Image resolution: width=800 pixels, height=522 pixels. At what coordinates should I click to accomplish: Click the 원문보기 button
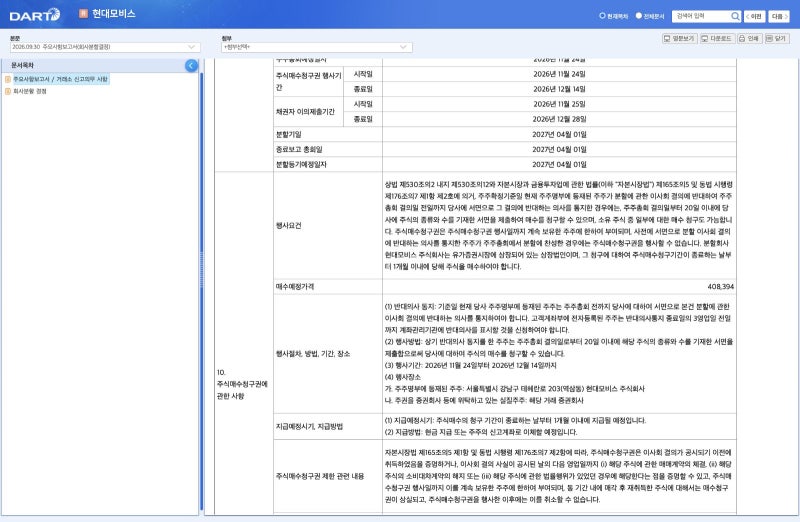pyautogui.click(x=679, y=38)
